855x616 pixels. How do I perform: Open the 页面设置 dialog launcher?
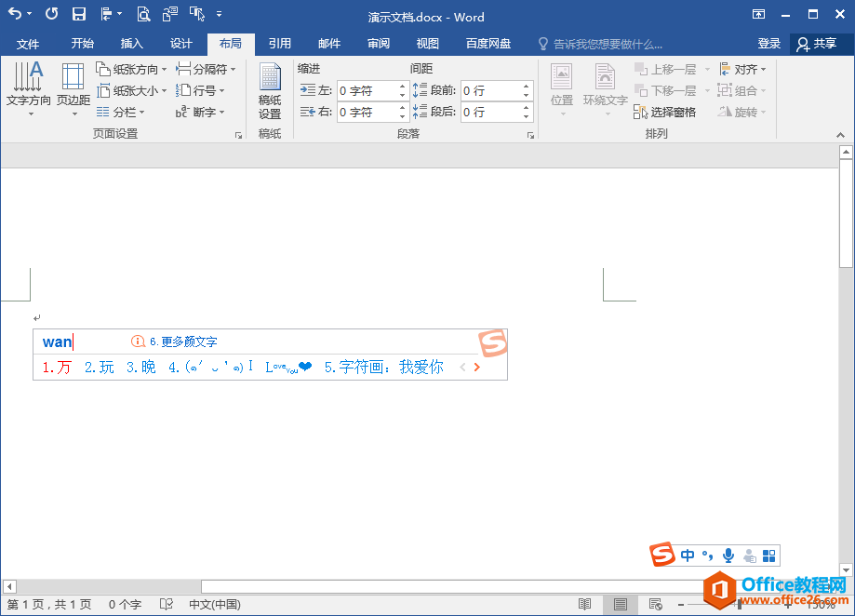pyautogui.click(x=238, y=135)
